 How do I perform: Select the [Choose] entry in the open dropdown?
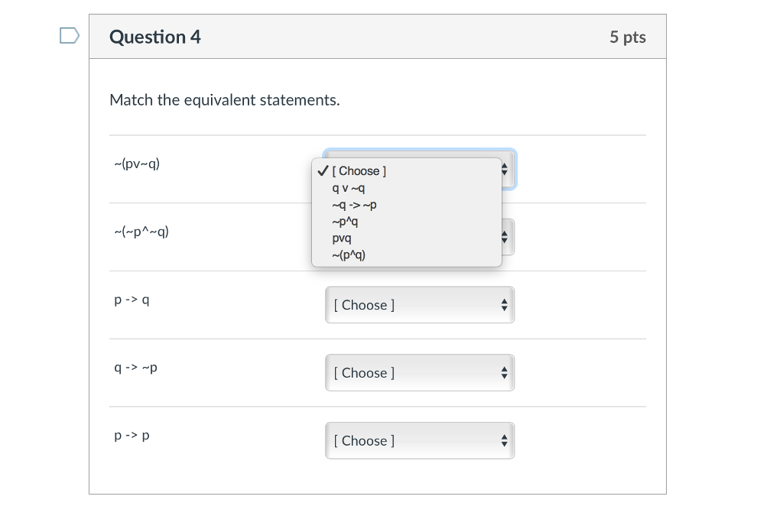(359, 171)
